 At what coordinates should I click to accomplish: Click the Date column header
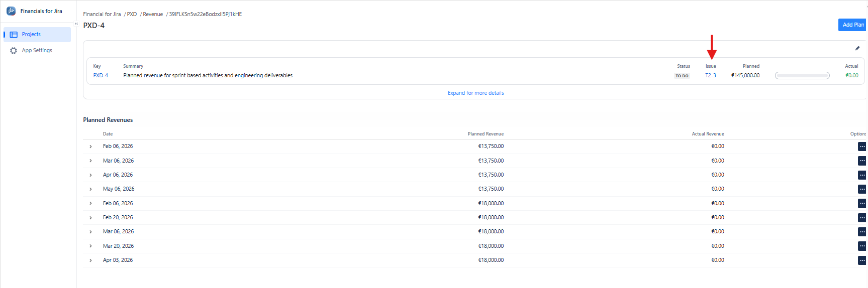point(108,134)
